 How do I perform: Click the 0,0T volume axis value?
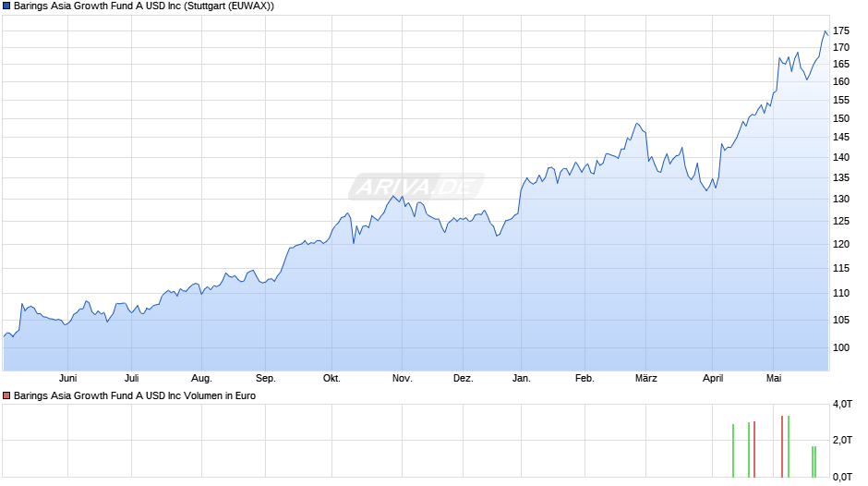coord(842,477)
